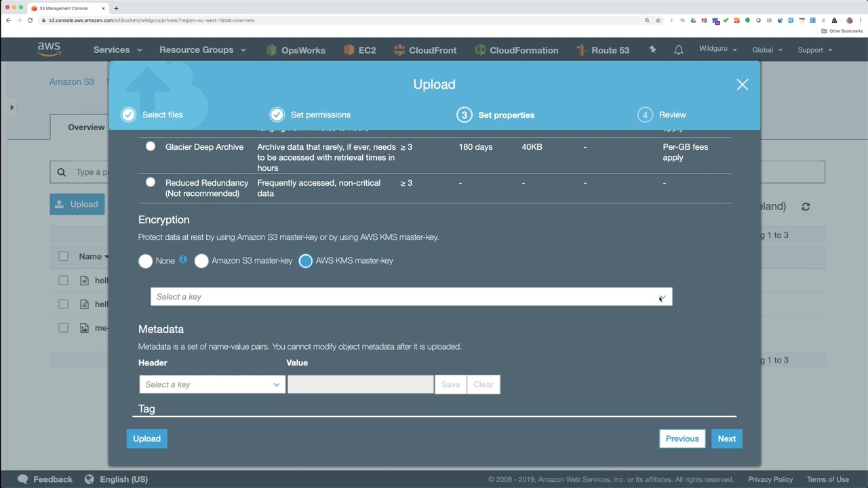Click the globe language icon

click(x=89, y=479)
